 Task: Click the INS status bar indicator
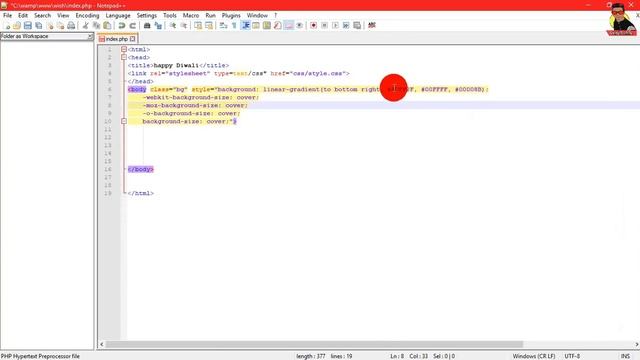click(625, 356)
